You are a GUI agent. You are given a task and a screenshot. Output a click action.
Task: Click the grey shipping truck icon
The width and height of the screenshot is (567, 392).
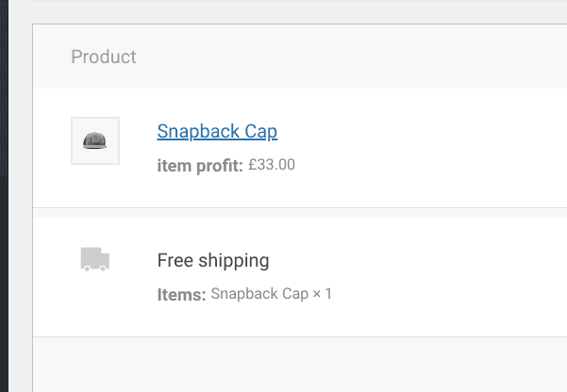coord(95,259)
